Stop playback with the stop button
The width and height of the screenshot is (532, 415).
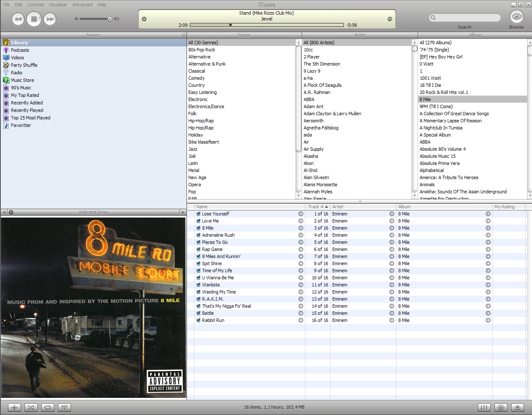(x=34, y=19)
